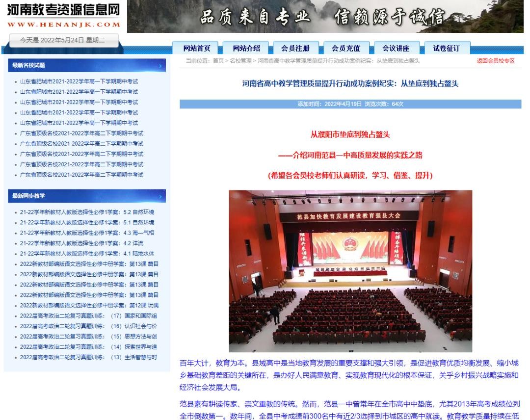Open the 网站介绍 tab

[246, 48]
